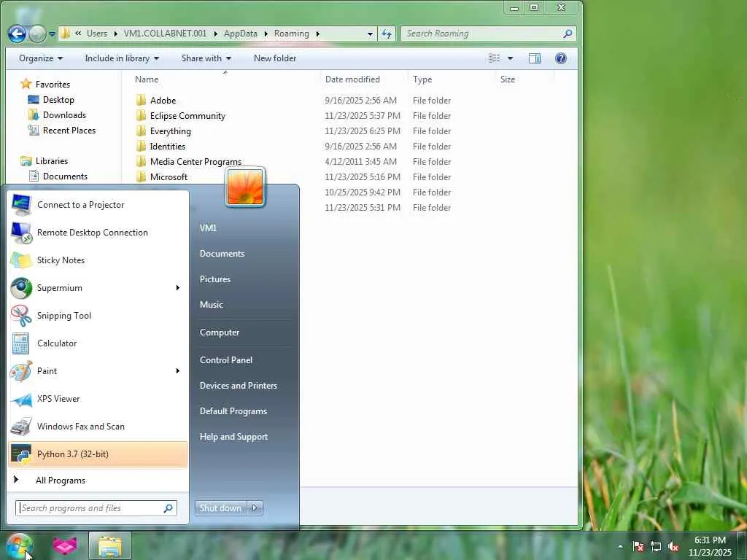Click the Shut down button
The height and width of the screenshot is (560, 747).
221,508
